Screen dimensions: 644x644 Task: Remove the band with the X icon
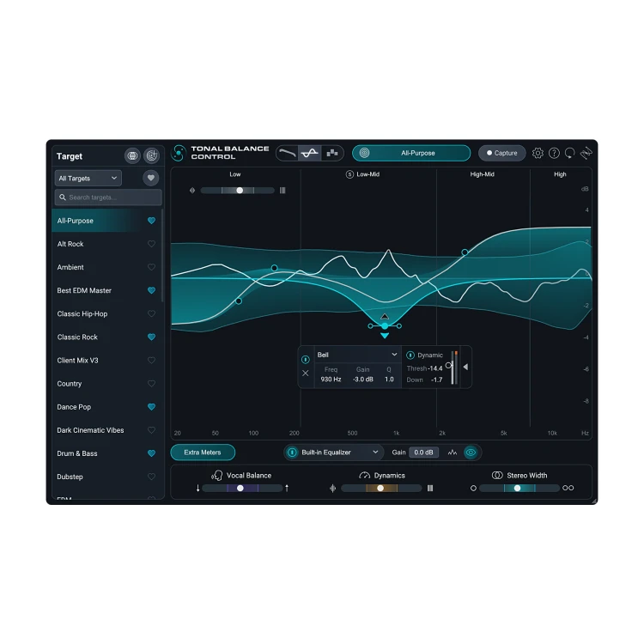(305, 373)
